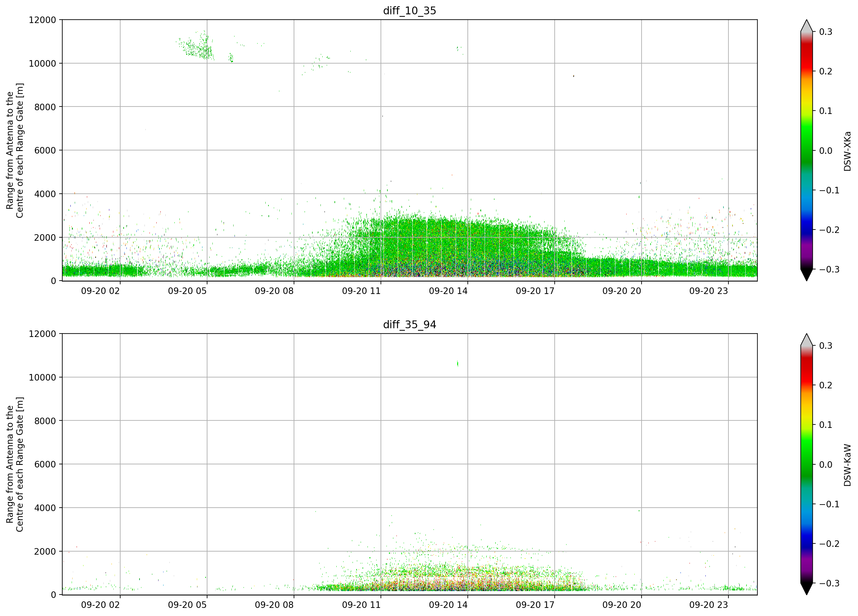Click the 2000 tick in diff_35_94 plot
The height and width of the screenshot is (616, 858).
pyautogui.click(x=45, y=551)
